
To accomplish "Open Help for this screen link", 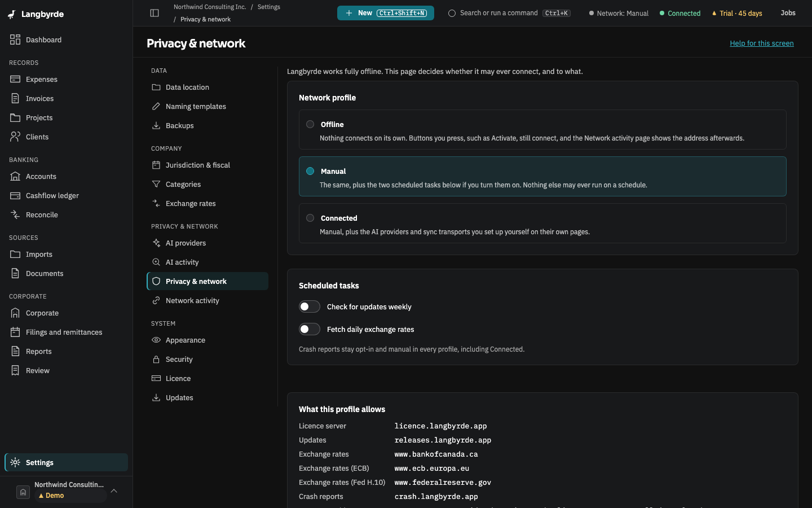I will click(762, 43).
